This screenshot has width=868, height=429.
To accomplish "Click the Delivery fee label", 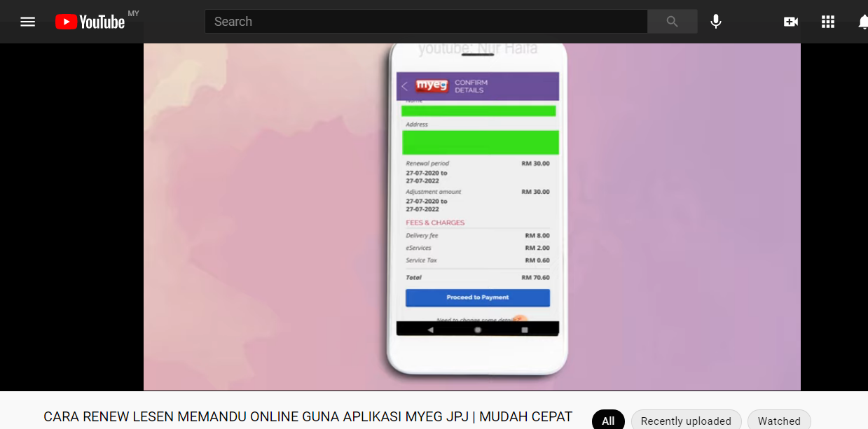I will (x=422, y=236).
